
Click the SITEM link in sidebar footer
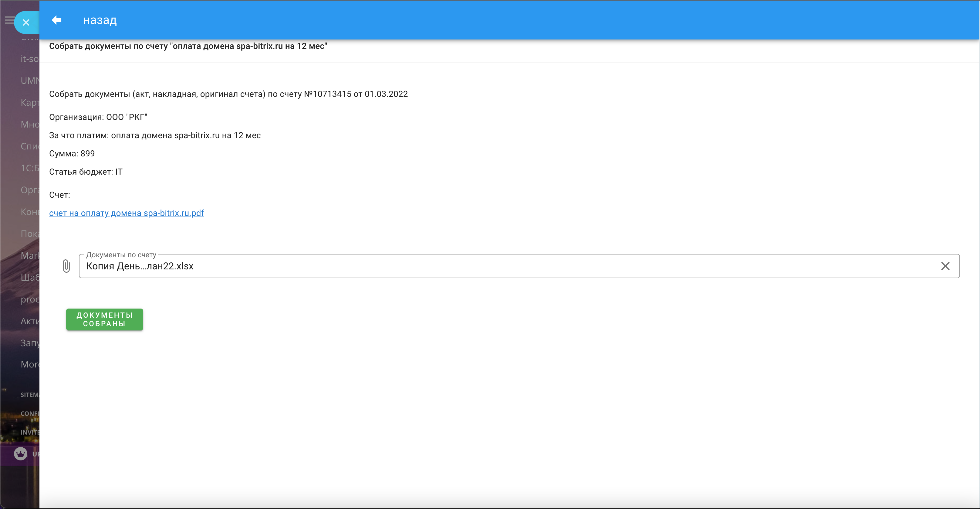click(30, 395)
